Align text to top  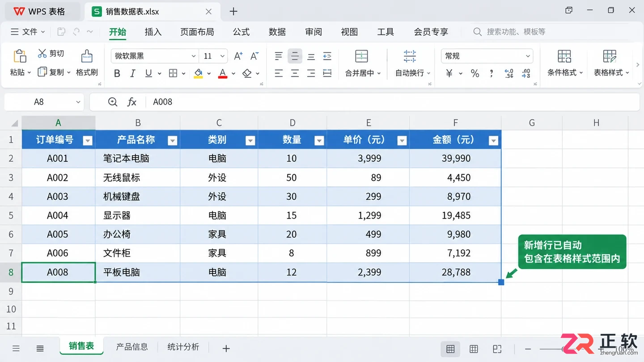pyautogui.click(x=279, y=56)
